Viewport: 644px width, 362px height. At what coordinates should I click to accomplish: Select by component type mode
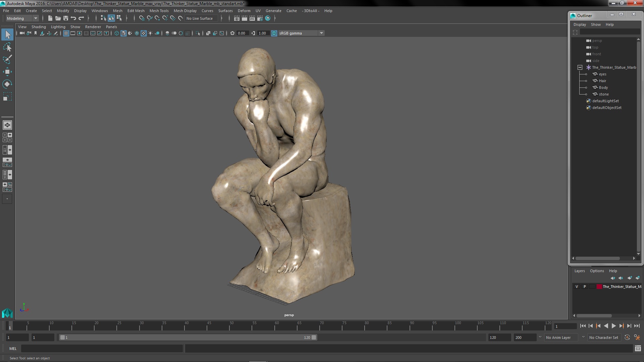click(119, 18)
